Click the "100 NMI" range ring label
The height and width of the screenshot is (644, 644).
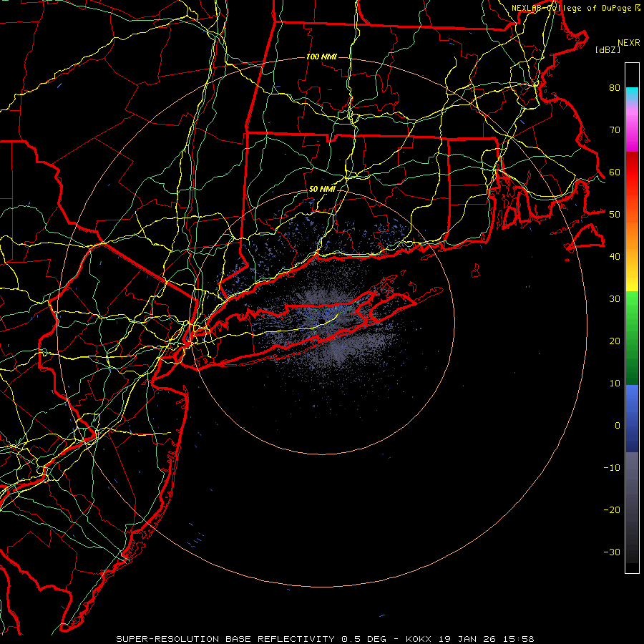tap(321, 57)
